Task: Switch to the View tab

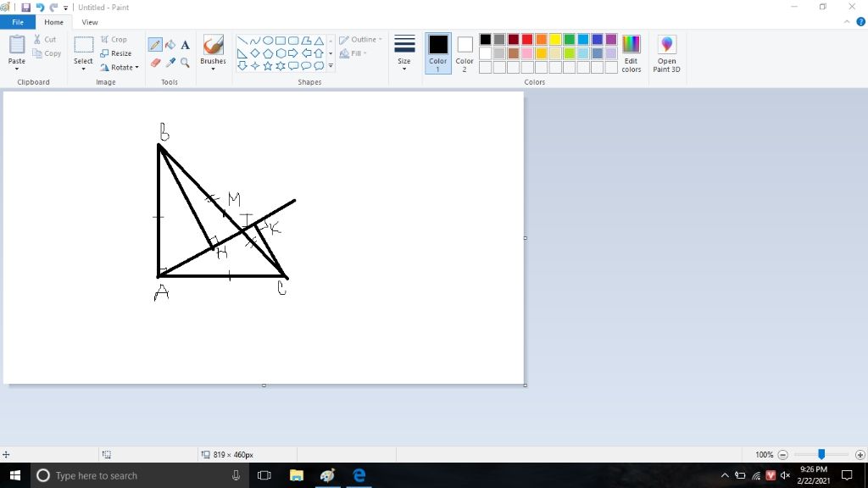Action: (90, 22)
